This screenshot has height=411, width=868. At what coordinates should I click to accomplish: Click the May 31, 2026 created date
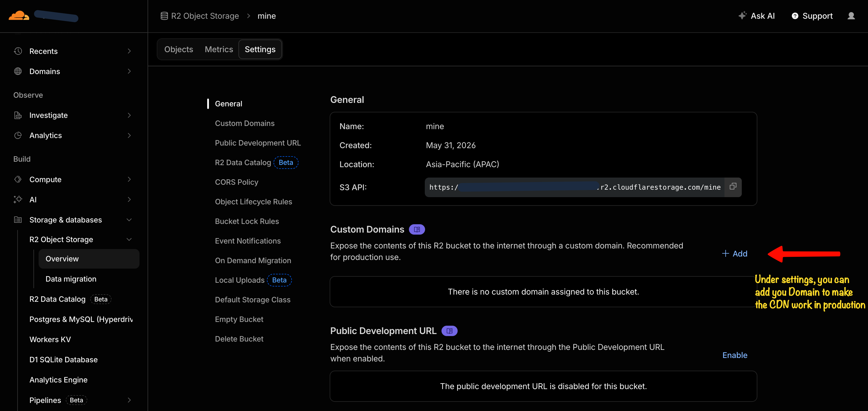450,145
